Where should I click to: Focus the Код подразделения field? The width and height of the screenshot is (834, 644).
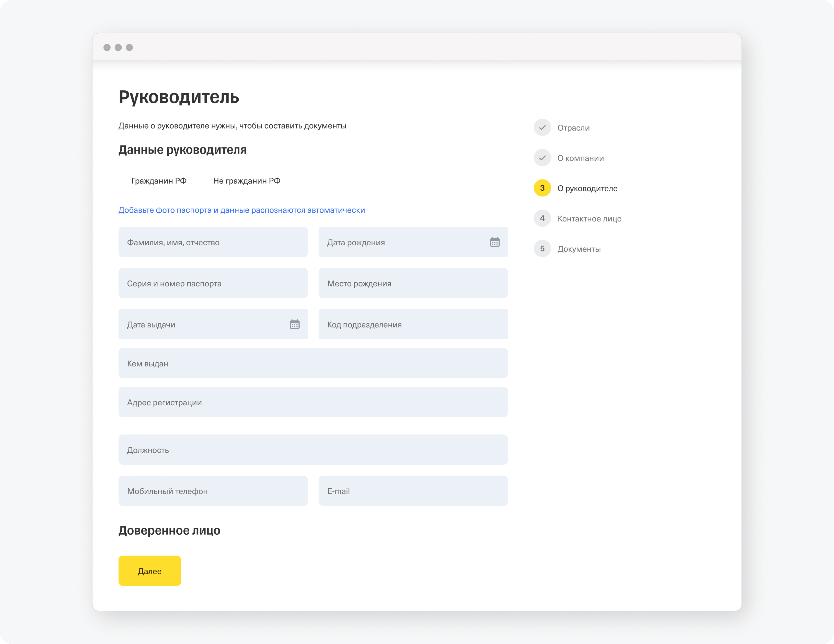tap(413, 324)
